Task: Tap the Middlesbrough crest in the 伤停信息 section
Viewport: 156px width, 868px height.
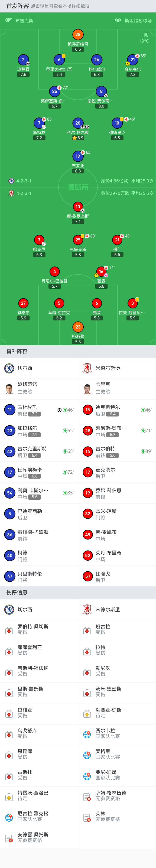Action: tap(87, 609)
